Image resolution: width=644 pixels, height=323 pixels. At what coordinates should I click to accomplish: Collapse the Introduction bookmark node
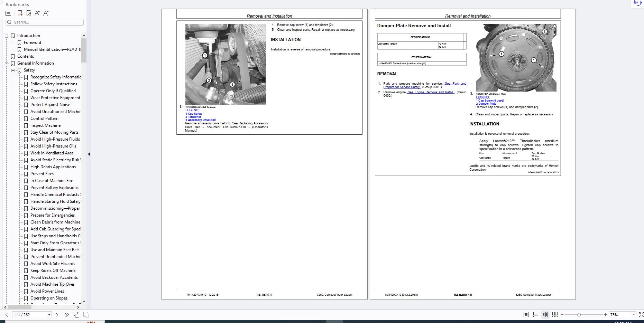[6, 36]
